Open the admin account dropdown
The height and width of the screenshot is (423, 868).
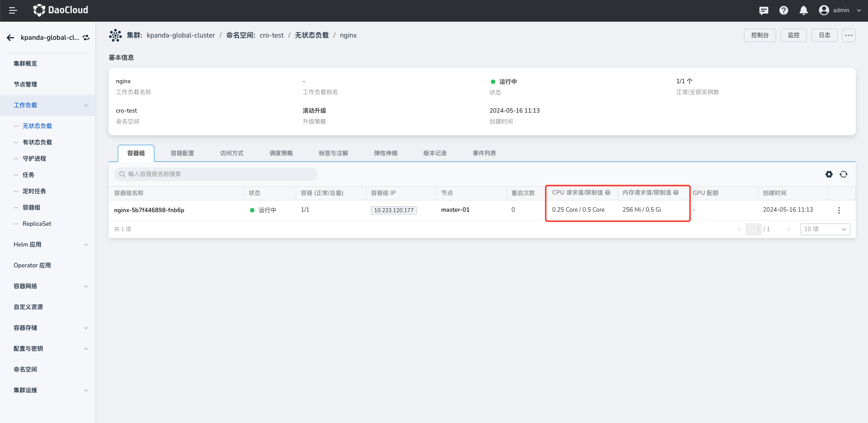(x=841, y=10)
